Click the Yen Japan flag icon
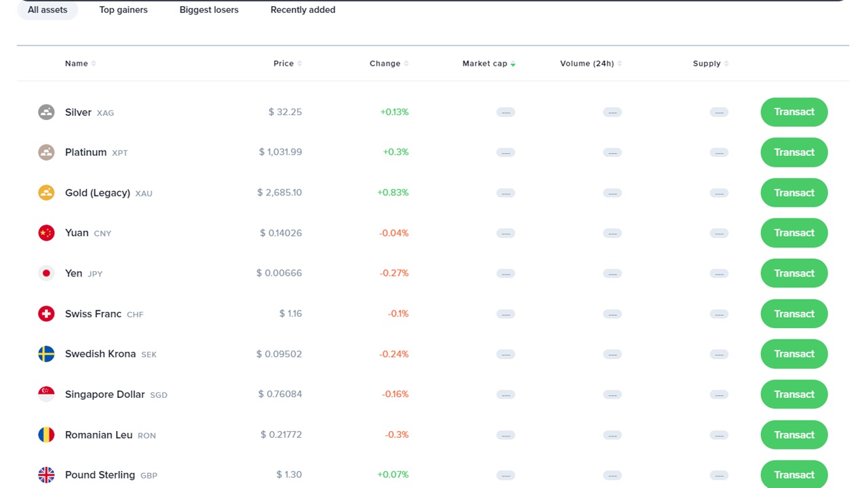868x488 pixels. (46, 273)
